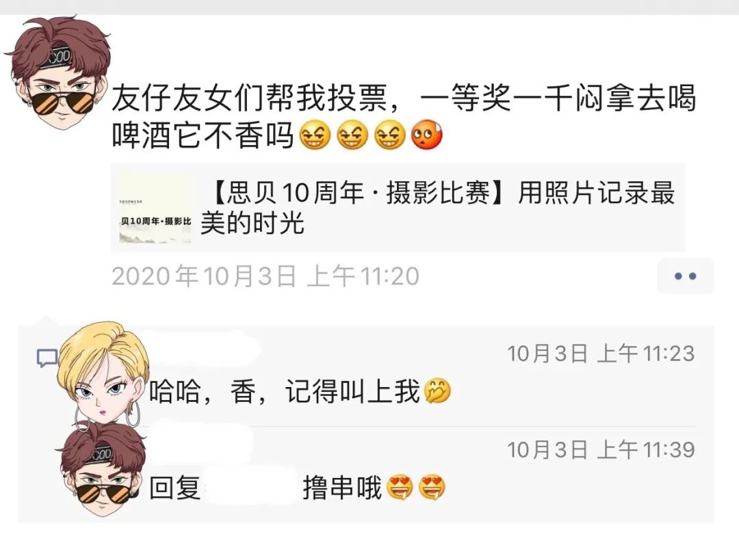This screenshot has height=560, width=739.
Task: Click the blurred name of blonde commenter
Action: pyautogui.click(x=203, y=347)
